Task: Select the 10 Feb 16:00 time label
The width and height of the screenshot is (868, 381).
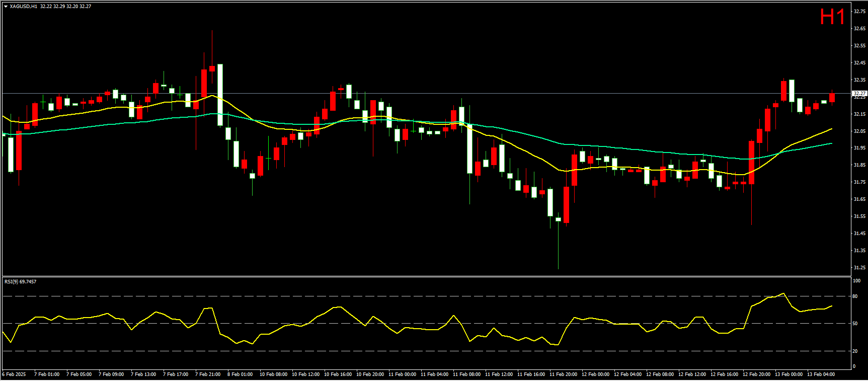Action: [x=338, y=374]
